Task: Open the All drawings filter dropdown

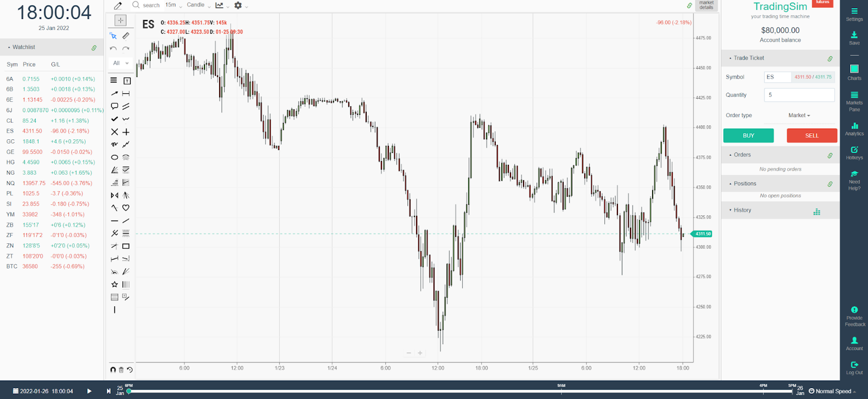Action: [120, 63]
